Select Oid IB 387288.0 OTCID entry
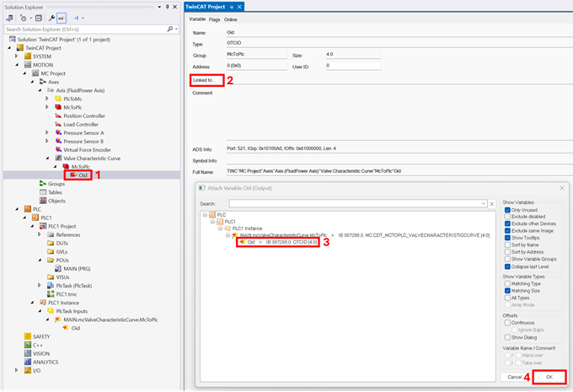The width and height of the screenshot is (573, 392). point(278,242)
